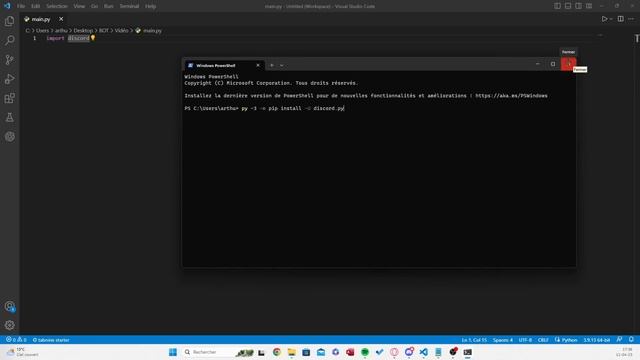Open File Explorer from the taskbar
The image size is (640, 360).
pyautogui.click(x=291, y=352)
